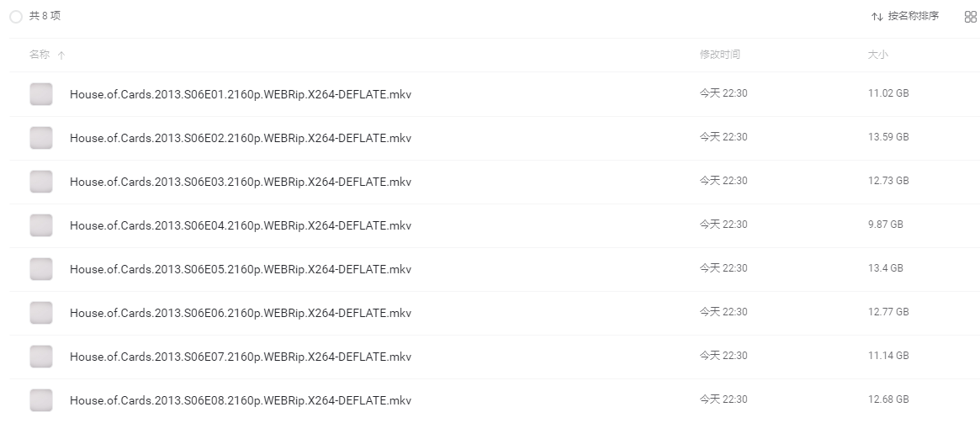
Task: Click the 名称 column header
Action: (x=40, y=55)
